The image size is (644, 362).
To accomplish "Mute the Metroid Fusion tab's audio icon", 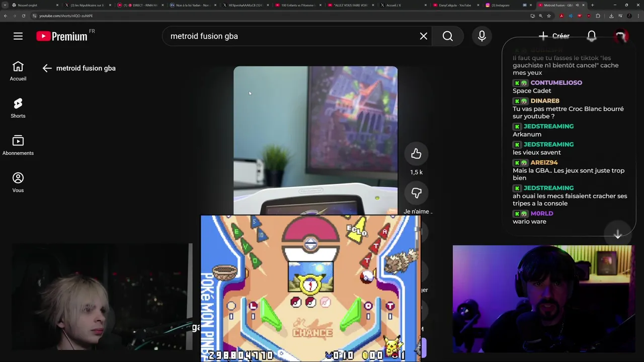I will tap(577, 5).
